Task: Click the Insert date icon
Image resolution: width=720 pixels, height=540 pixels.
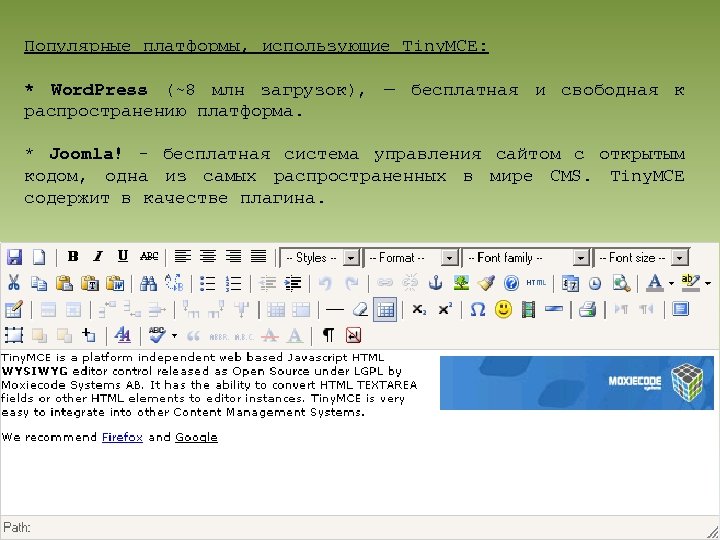Action: (x=570, y=283)
